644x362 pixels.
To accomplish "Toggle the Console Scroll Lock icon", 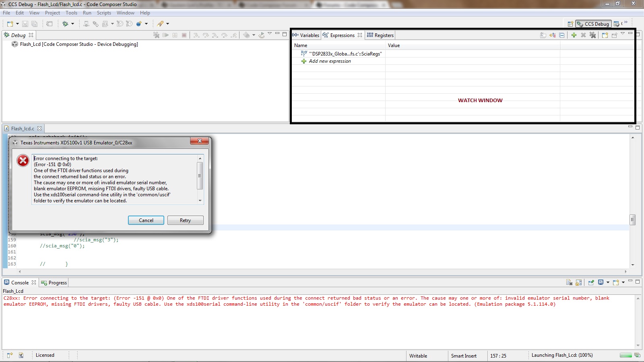I will click(x=579, y=282).
